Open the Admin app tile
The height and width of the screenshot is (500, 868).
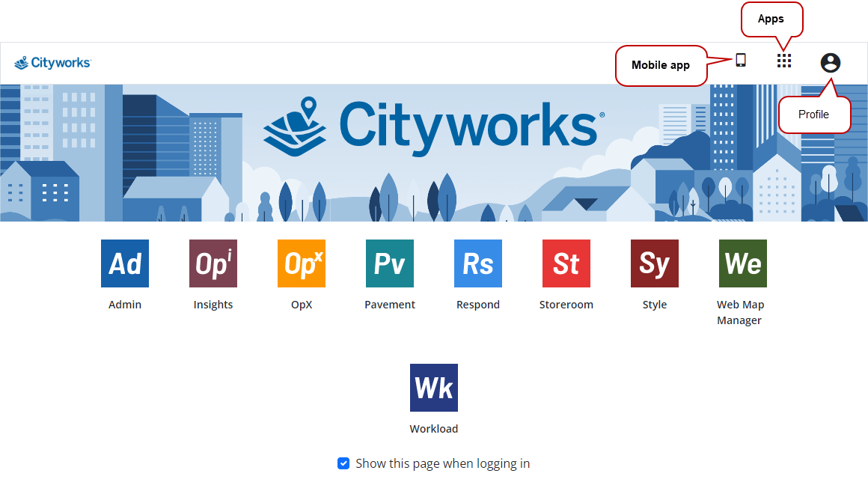coord(125,263)
